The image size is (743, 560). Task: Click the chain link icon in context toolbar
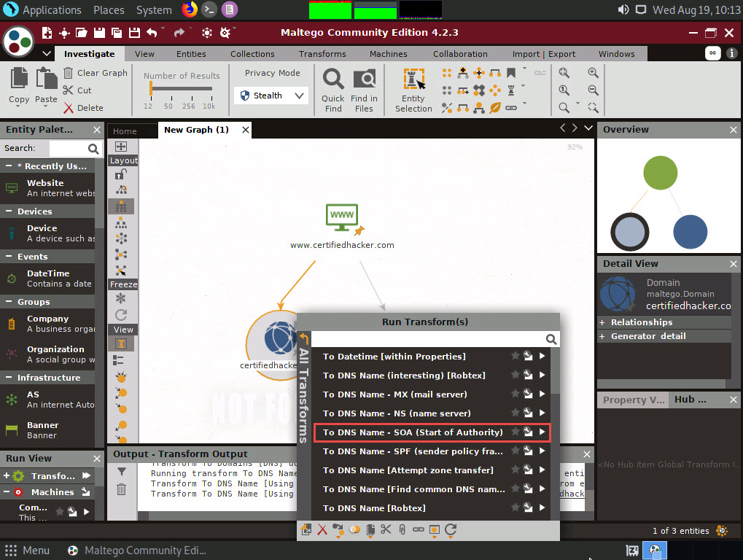tap(418, 529)
